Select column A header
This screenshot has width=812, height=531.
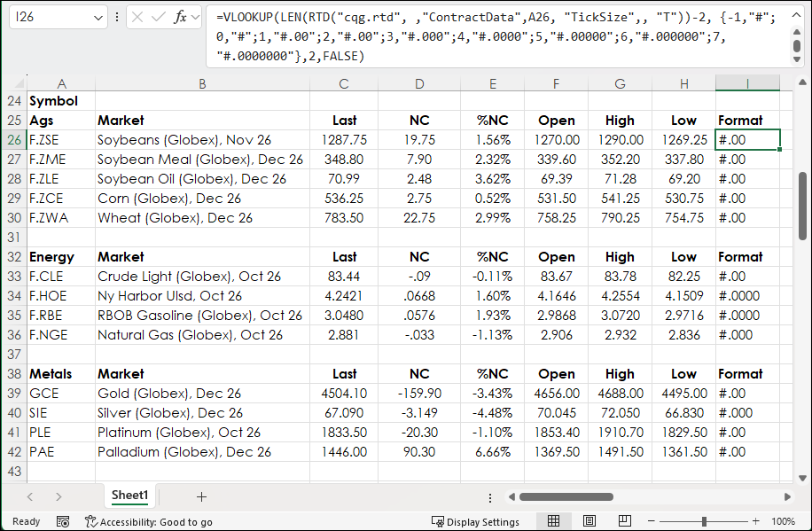pos(61,83)
